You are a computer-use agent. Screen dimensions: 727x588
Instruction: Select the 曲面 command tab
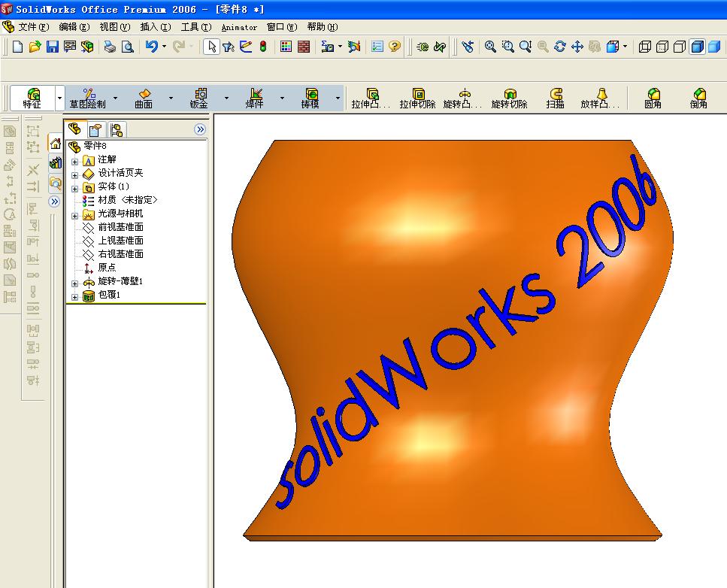pos(144,98)
